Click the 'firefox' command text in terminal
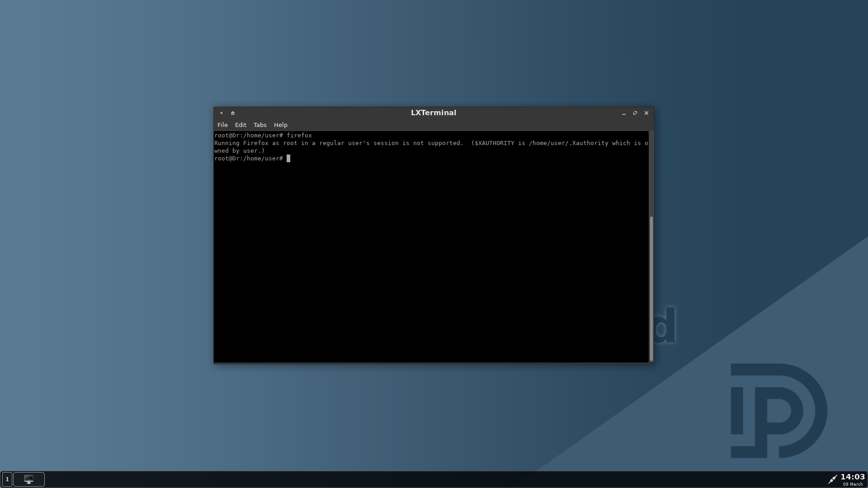The height and width of the screenshot is (488, 868). click(x=299, y=136)
